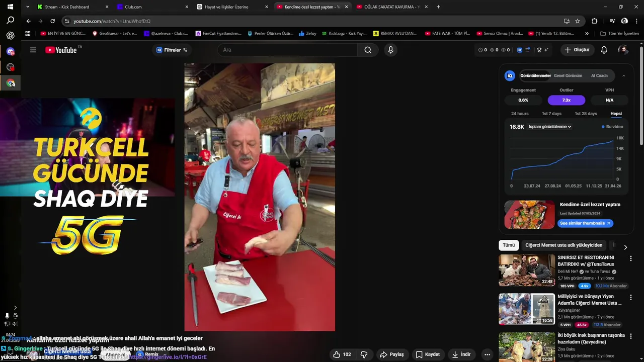Screen dimensions: 644x362
Task: Reload the page with the refresh icon
Action: (x=52, y=21)
